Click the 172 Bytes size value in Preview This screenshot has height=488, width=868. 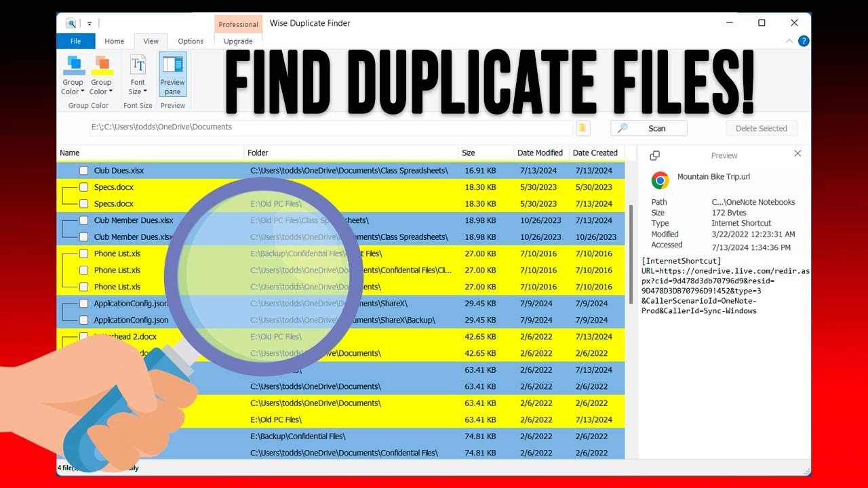click(729, 213)
